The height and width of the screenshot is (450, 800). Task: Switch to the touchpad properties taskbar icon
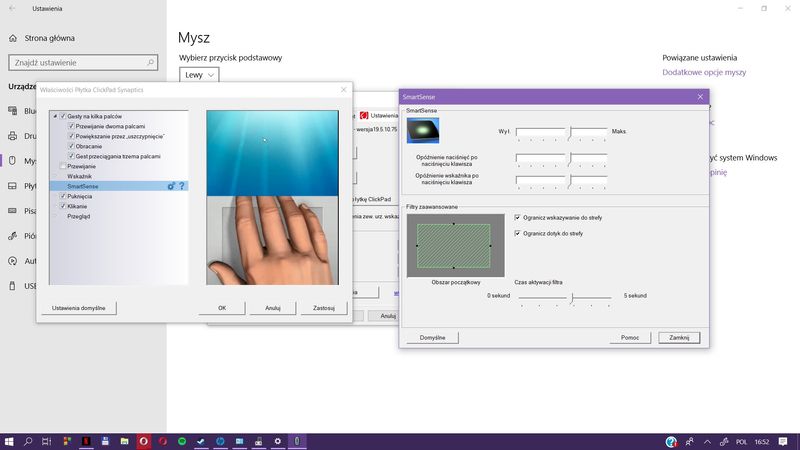point(297,441)
